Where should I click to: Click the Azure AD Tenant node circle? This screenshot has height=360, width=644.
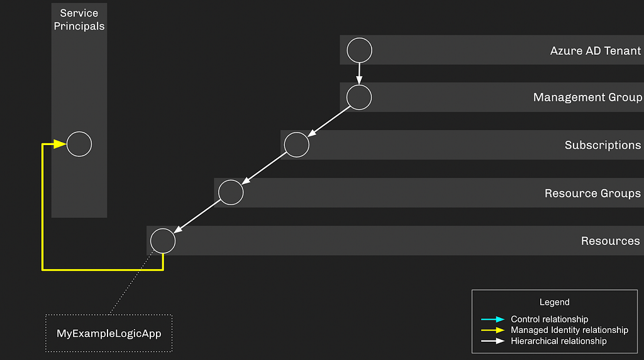coord(359,50)
